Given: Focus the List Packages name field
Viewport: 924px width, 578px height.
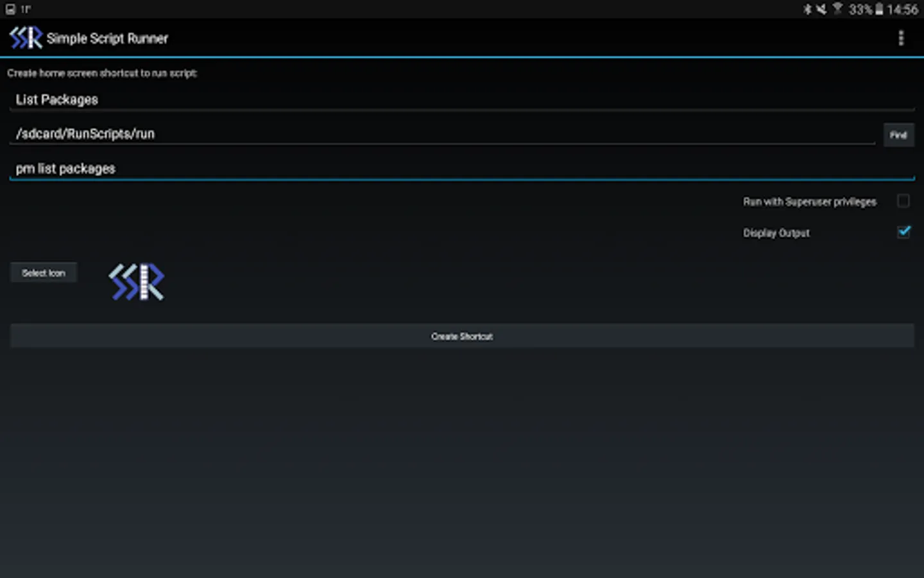Looking at the screenshot, I should [x=462, y=100].
